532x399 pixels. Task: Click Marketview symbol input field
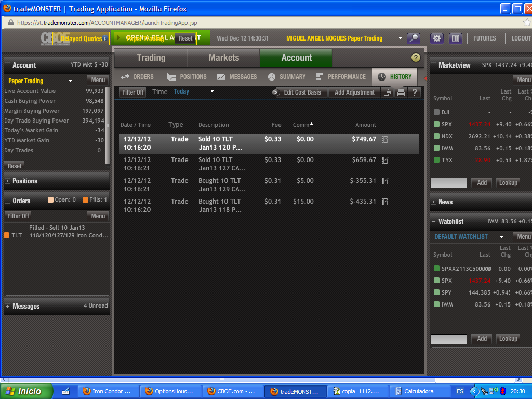449,183
